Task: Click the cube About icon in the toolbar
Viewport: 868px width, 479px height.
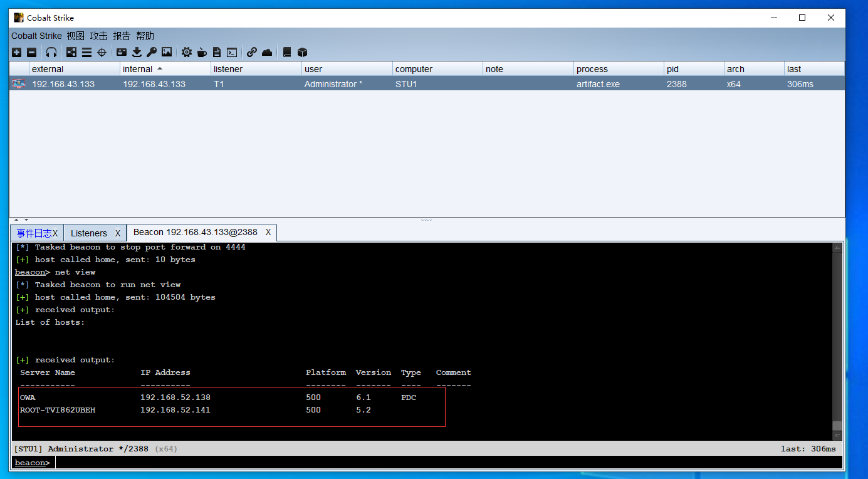Action: 302,53
